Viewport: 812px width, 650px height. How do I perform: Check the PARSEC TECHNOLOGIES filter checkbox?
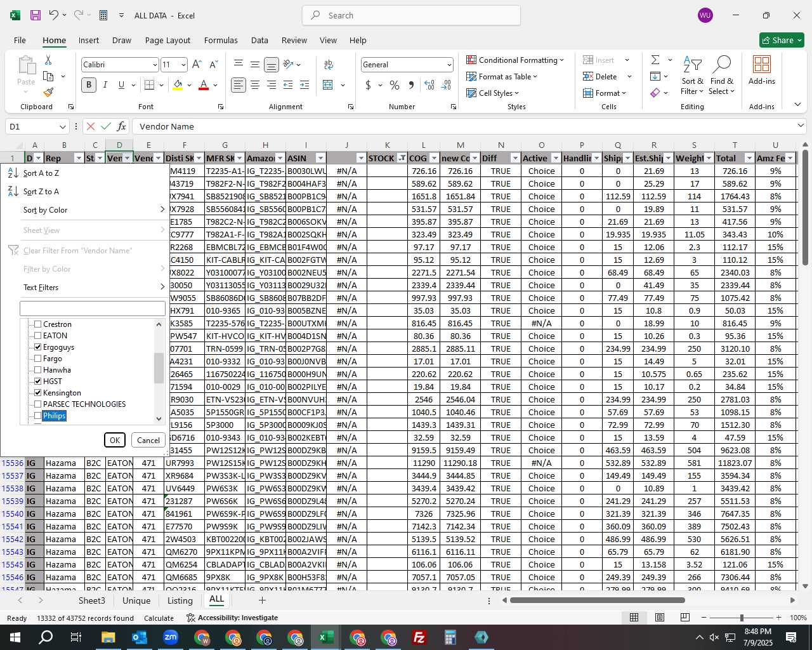pyautogui.click(x=38, y=404)
